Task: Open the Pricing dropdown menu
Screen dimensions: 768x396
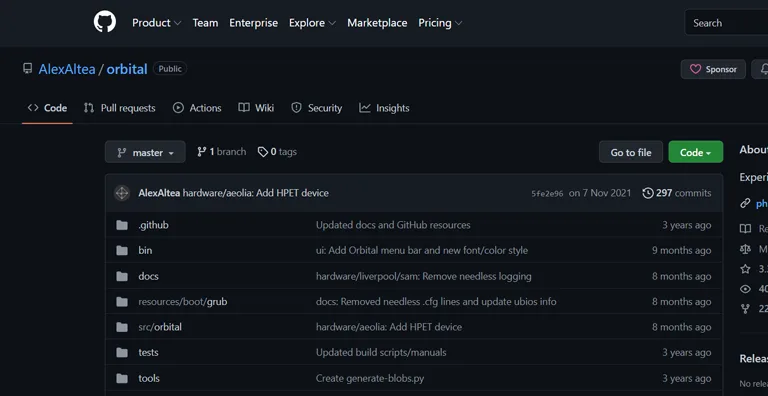Action: coord(440,23)
